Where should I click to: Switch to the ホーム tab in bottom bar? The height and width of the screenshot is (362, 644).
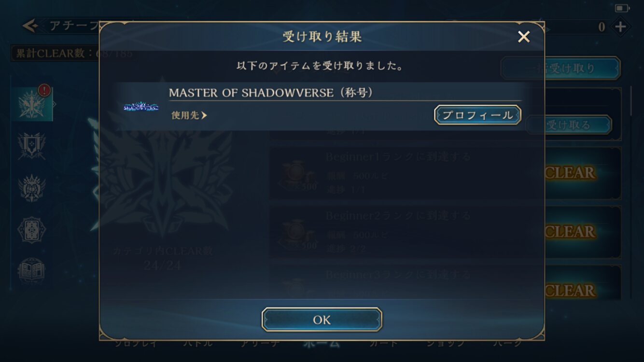322,343
